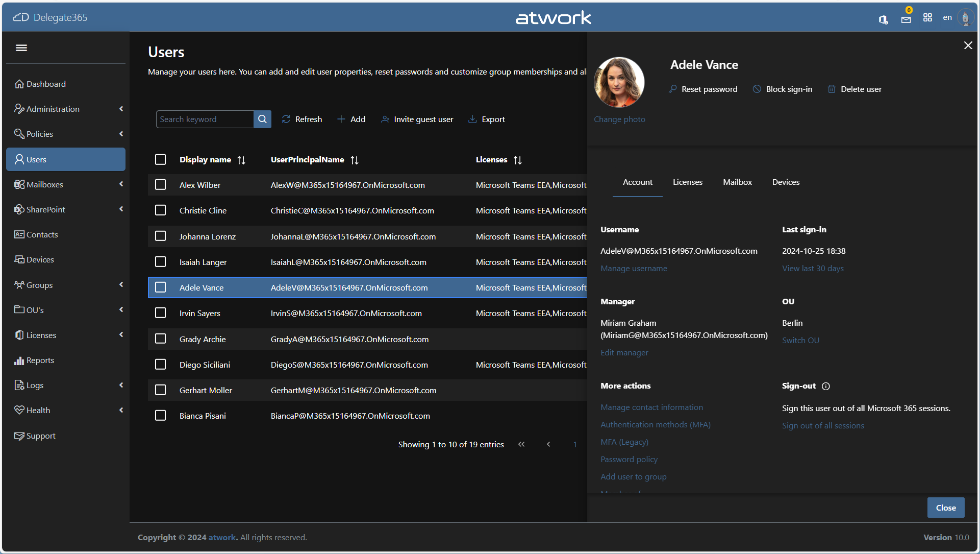Open the Dashboard home icon
The image size is (980, 554).
pyautogui.click(x=19, y=84)
